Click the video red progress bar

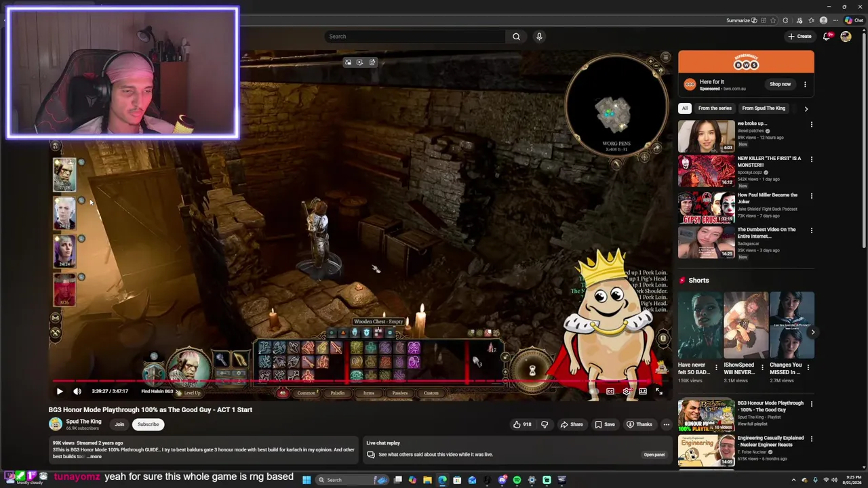(360, 382)
